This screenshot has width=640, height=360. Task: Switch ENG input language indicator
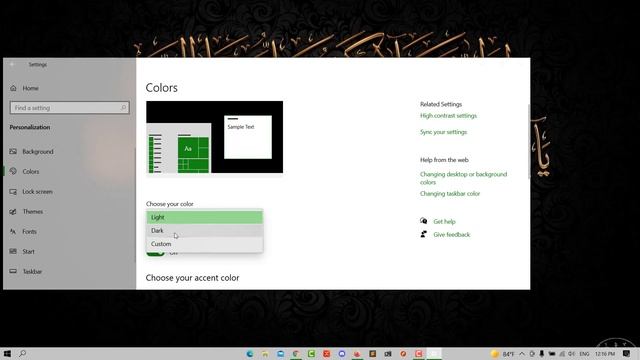coord(584,354)
